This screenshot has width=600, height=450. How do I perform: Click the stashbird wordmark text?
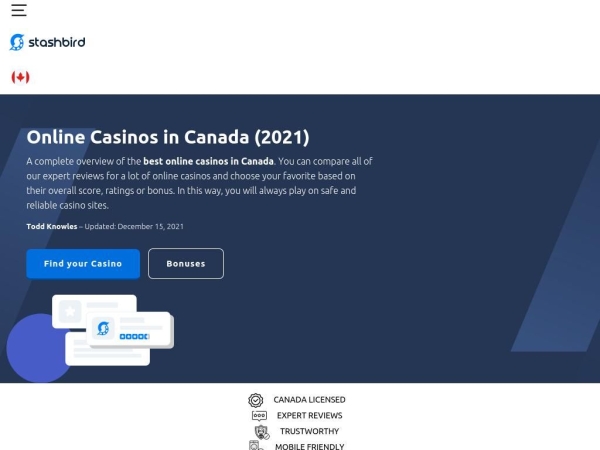[x=57, y=42]
